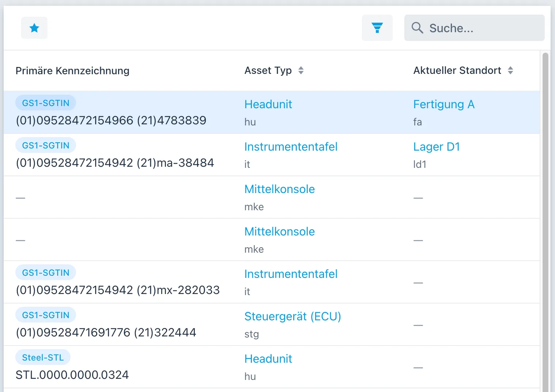Click GS1-SGTIN badge above (21)ma-38484
This screenshot has height=392, width=555.
point(46,145)
